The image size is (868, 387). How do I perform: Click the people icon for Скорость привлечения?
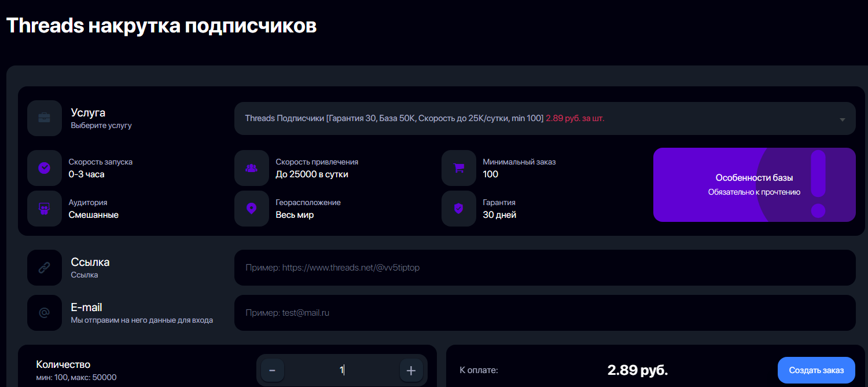(x=251, y=168)
